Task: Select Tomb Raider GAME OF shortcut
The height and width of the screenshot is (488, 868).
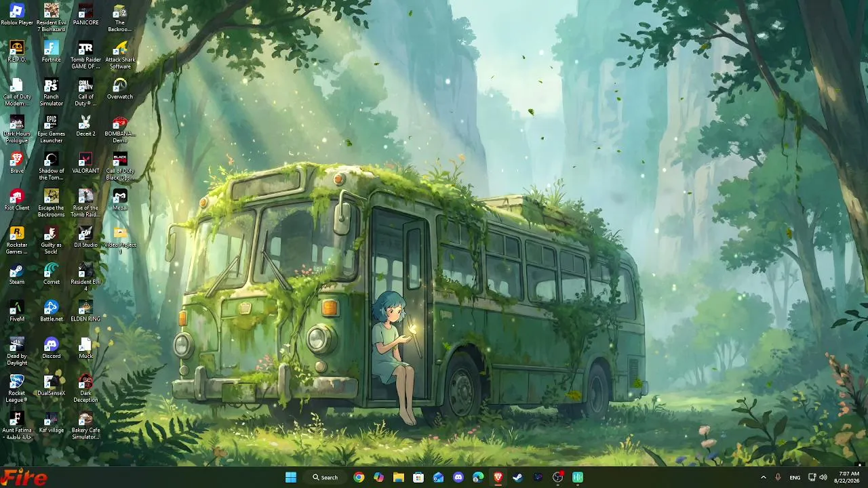Action: pyautogui.click(x=85, y=55)
